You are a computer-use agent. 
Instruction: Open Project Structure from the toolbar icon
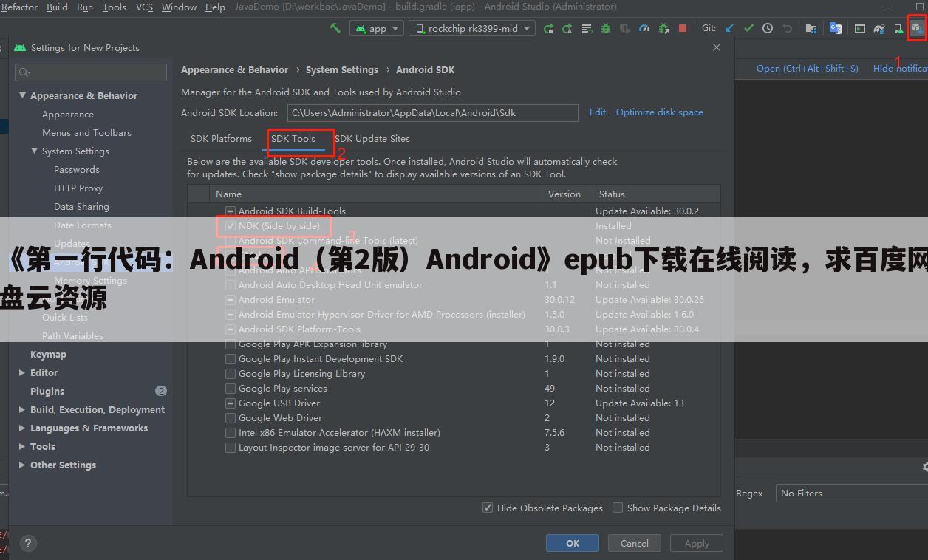tap(811, 29)
